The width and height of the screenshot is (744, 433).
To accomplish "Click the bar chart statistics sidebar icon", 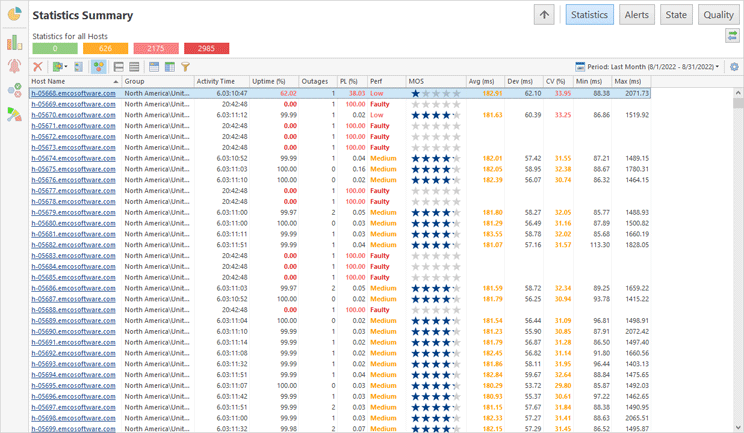I will (14, 42).
